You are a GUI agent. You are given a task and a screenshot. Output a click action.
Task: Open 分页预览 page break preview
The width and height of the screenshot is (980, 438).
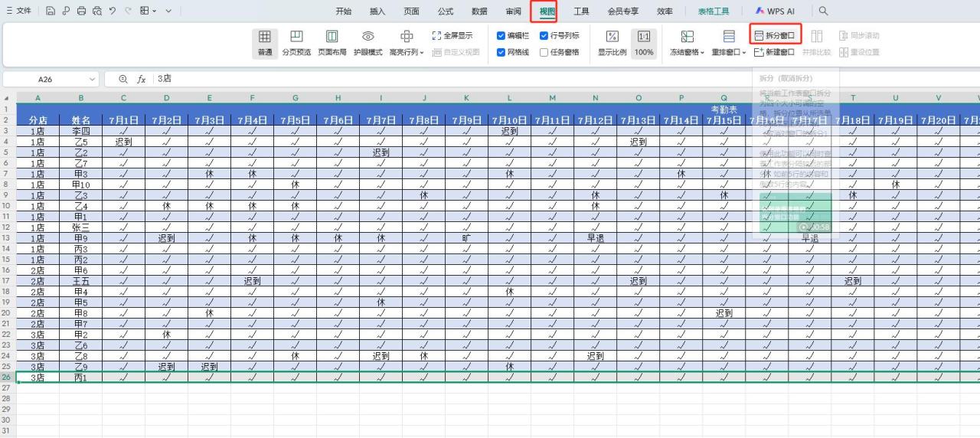[x=296, y=44]
